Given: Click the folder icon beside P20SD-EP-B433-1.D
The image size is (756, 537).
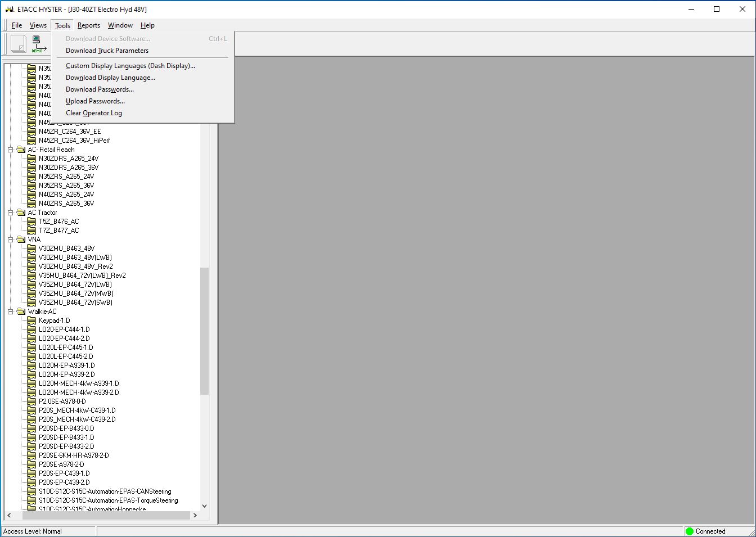Looking at the screenshot, I should click(32, 437).
